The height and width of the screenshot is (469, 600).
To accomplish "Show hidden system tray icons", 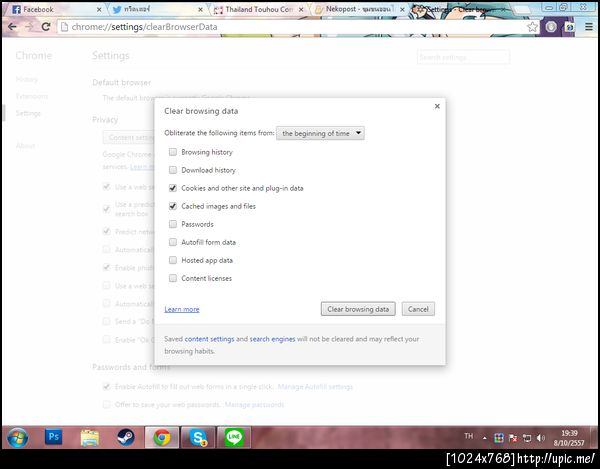I will tap(484, 438).
